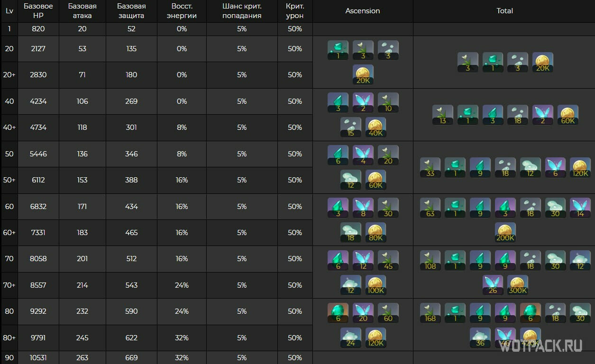The width and height of the screenshot is (595, 364).
Task: Click the HP value 9791
Action: point(38,338)
